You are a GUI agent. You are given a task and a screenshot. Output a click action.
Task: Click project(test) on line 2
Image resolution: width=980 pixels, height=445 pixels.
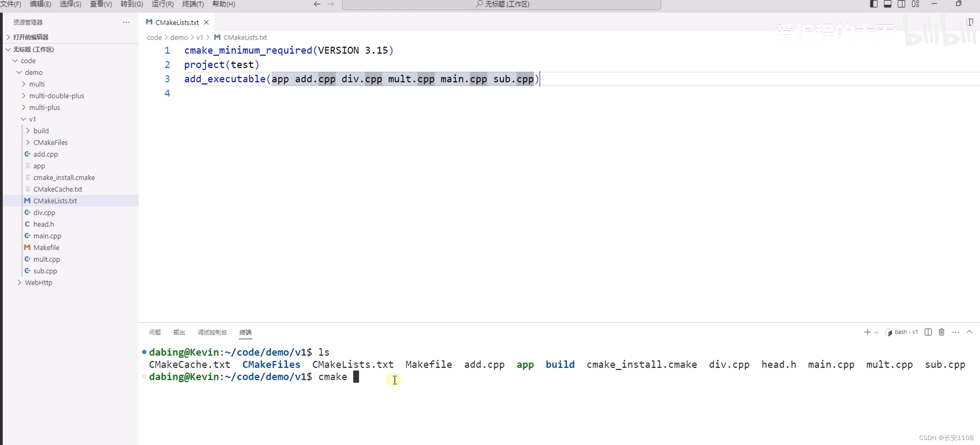click(222, 65)
